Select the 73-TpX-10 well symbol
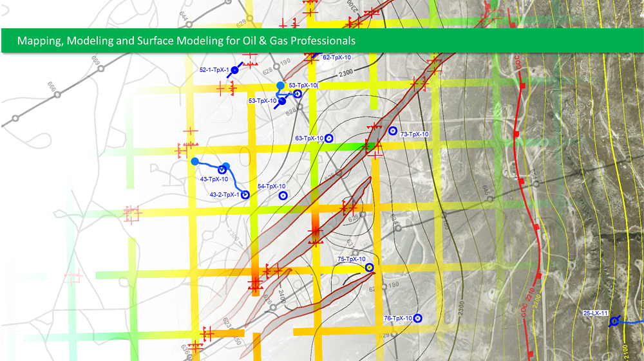 (393, 131)
